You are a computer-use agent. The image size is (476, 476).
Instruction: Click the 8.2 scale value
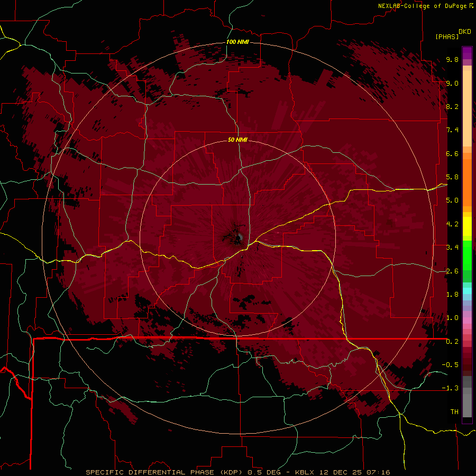pyautogui.click(x=452, y=106)
